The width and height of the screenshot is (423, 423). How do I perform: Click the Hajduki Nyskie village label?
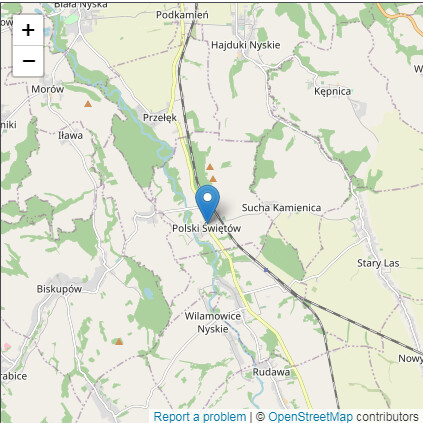246,45
